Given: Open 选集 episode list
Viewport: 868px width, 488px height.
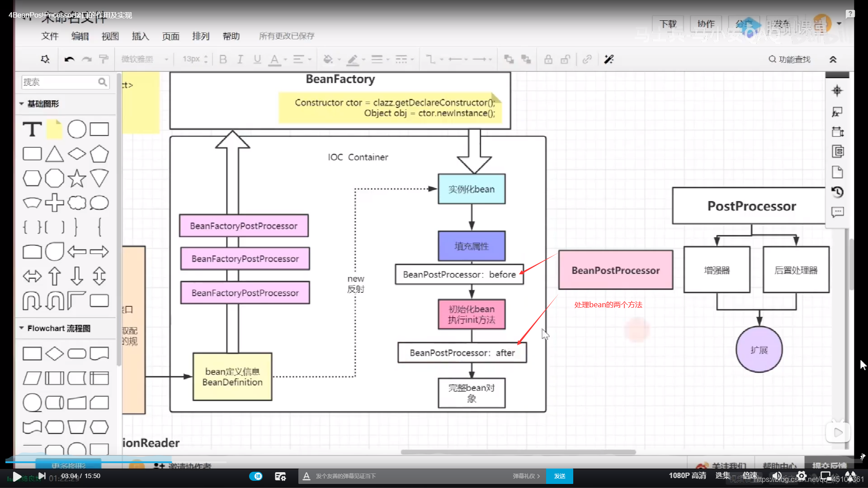Looking at the screenshot, I should 722,475.
